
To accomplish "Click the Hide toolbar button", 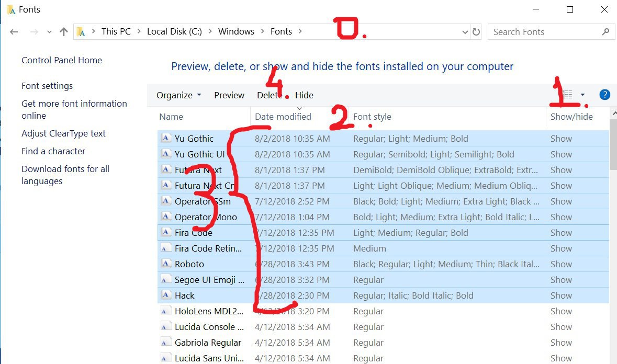I will click(304, 95).
